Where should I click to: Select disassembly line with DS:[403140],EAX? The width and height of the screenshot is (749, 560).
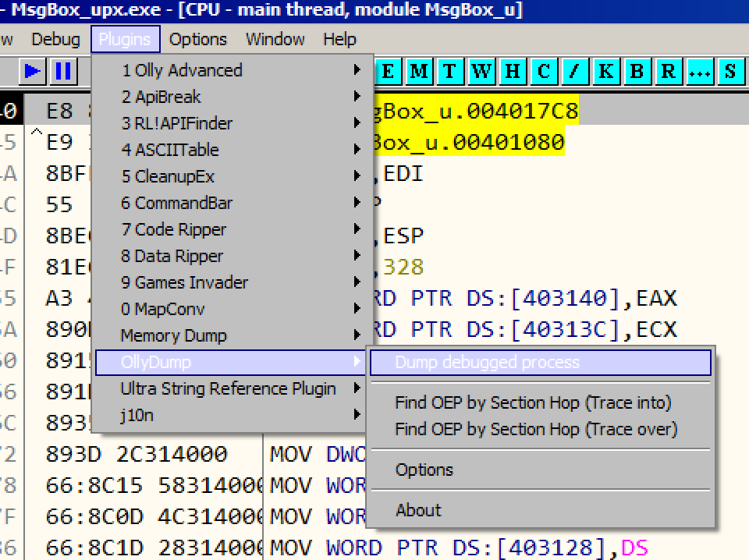[x=525, y=299]
